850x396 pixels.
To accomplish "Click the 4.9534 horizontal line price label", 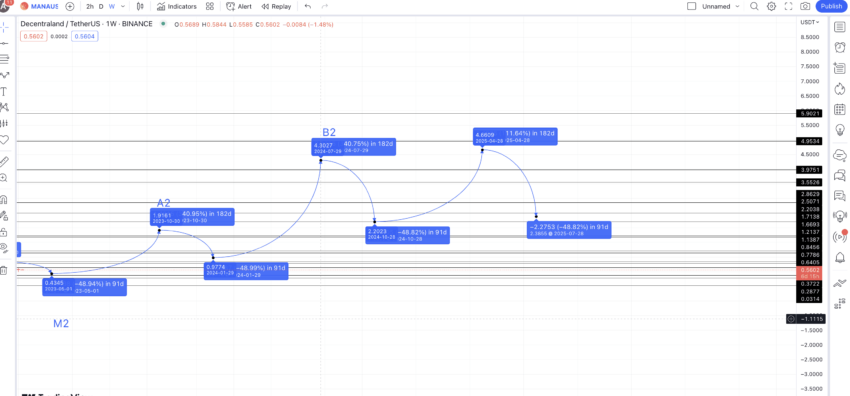I will tap(810, 141).
